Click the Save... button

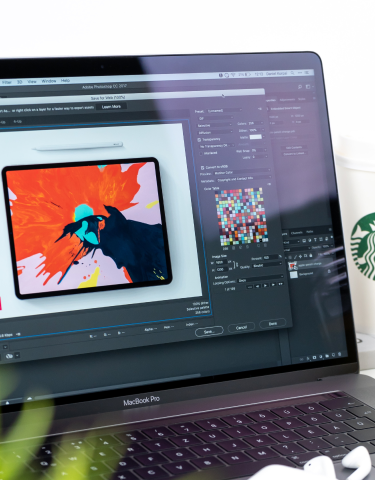[x=209, y=332]
